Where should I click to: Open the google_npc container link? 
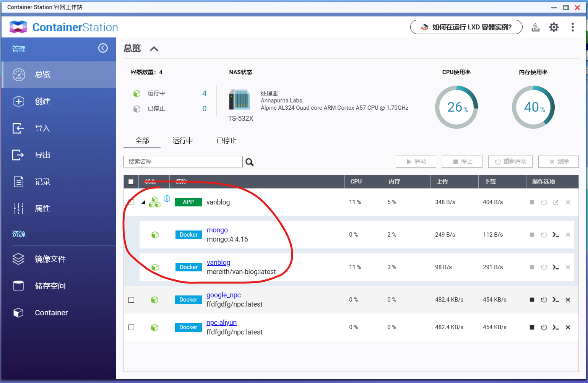tap(223, 295)
